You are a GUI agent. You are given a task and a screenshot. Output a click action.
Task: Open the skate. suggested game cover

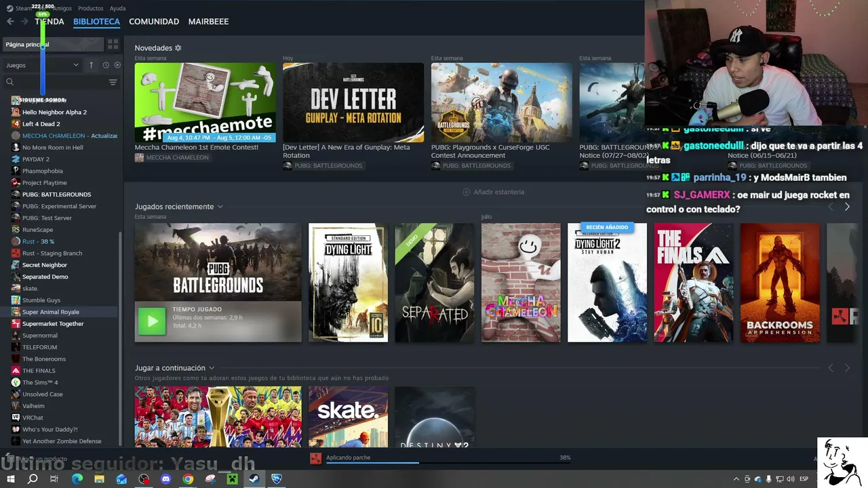(x=348, y=417)
